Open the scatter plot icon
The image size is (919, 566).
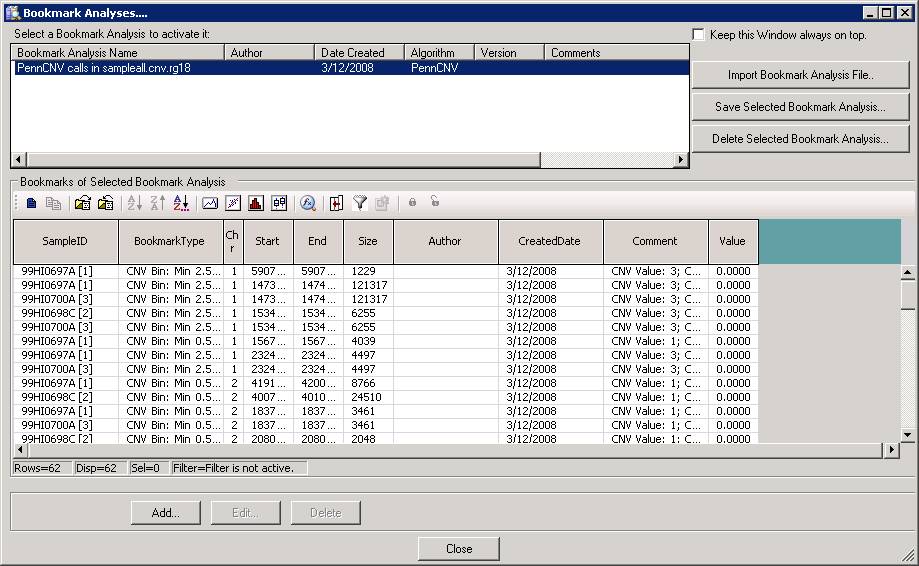(x=233, y=203)
